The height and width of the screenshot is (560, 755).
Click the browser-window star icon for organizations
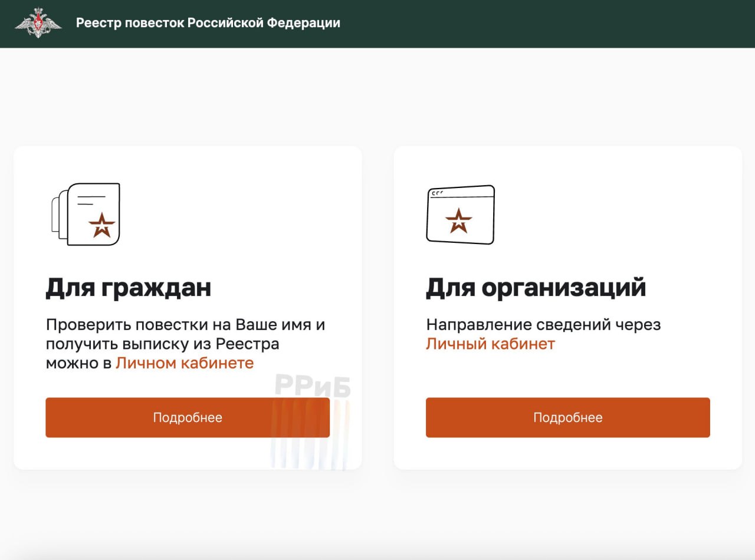(461, 215)
